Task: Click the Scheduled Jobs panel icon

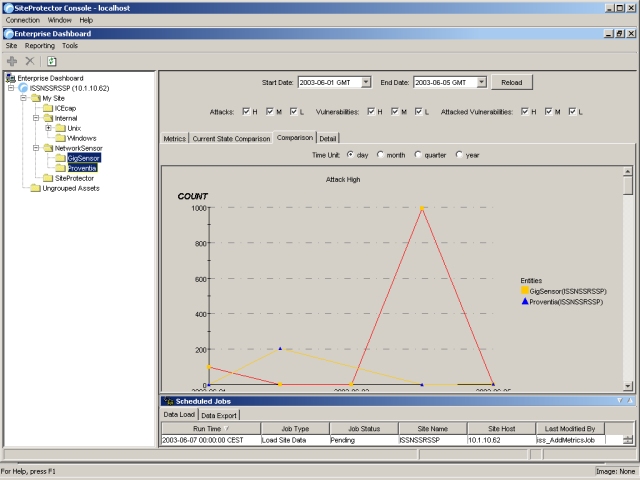Action: click(x=168, y=401)
